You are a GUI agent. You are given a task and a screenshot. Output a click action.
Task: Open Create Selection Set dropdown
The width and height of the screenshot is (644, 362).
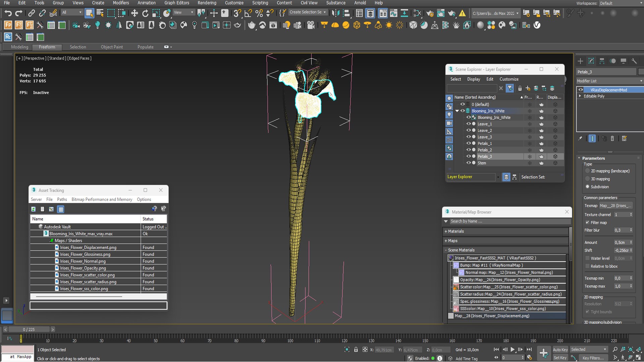point(308,12)
